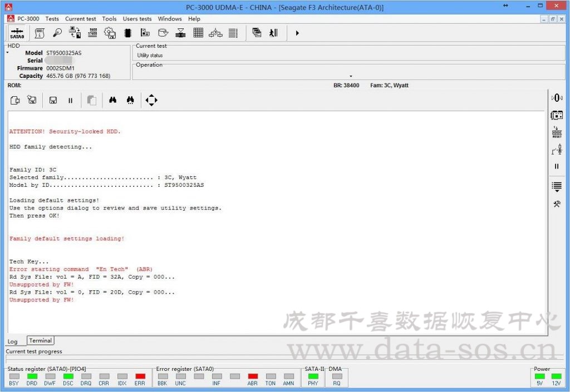The width and height of the screenshot is (570, 392).
Task: Pause log output with toolbar pause icon
Action: tap(71, 101)
